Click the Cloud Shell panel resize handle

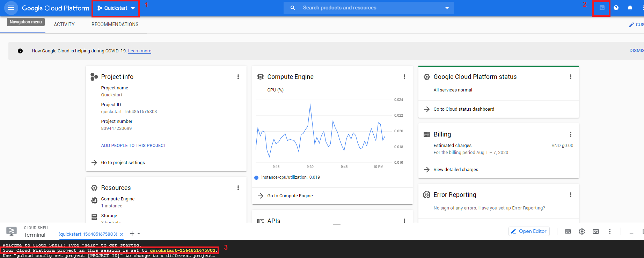(x=337, y=224)
